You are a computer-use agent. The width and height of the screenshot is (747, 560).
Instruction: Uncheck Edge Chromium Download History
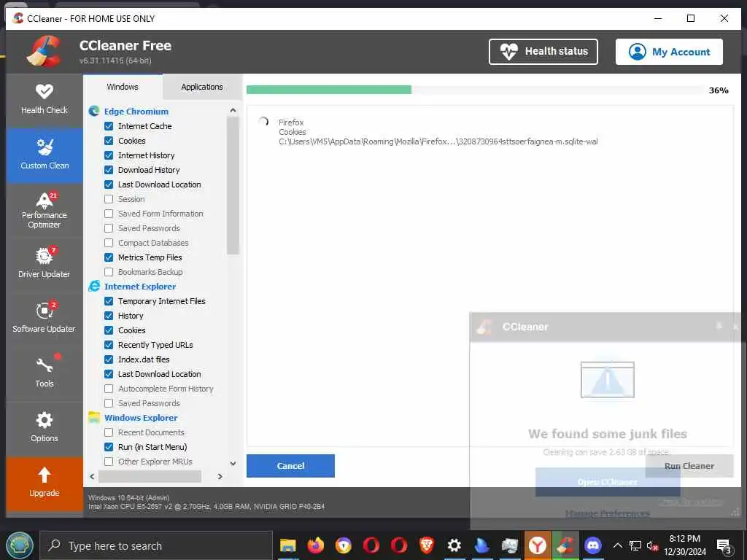[x=109, y=170]
